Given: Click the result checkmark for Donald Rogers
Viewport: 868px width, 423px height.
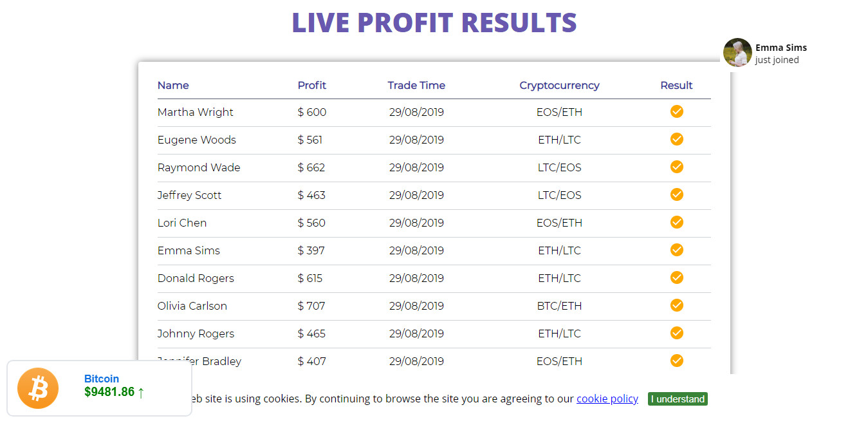Looking at the screenshot, I should pos(676,277).
